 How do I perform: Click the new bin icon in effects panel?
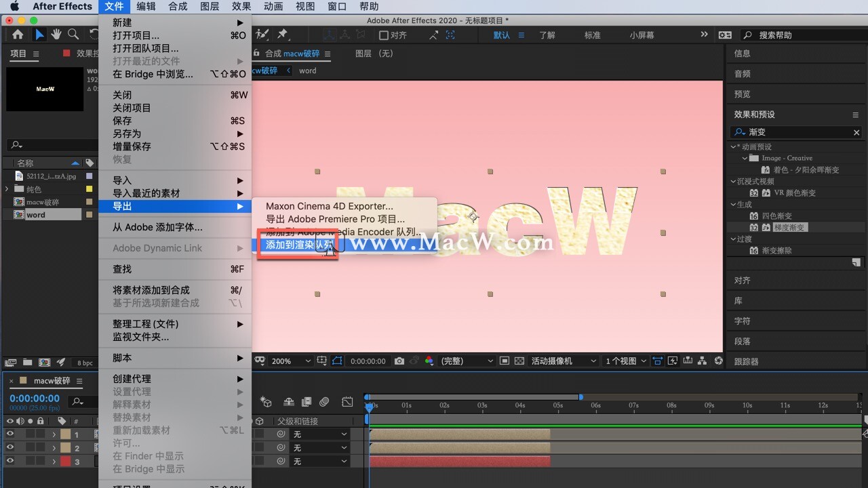[856, 262]
